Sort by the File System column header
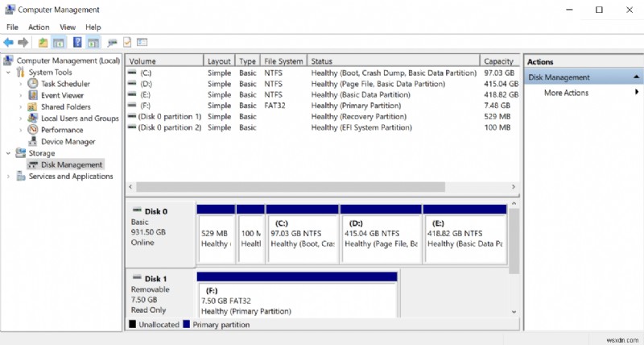Screen dimensions: 644x345 click(x=284, y=60)
